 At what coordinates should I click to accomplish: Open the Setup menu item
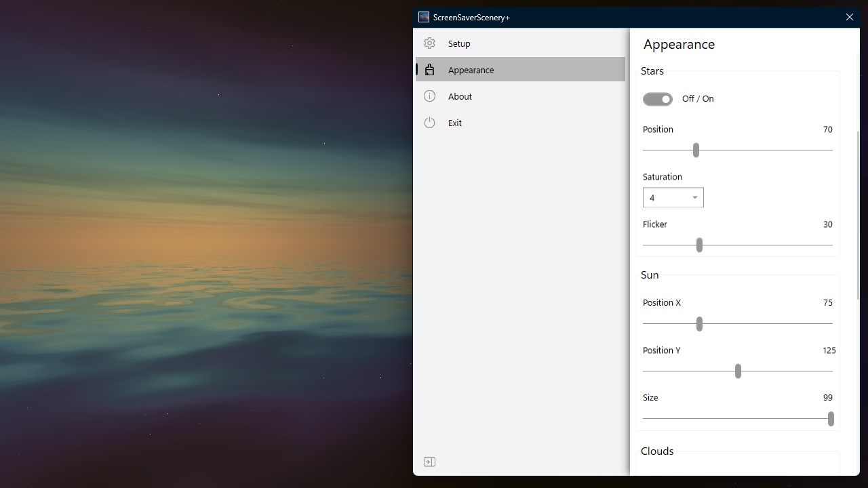coord(520,43)
